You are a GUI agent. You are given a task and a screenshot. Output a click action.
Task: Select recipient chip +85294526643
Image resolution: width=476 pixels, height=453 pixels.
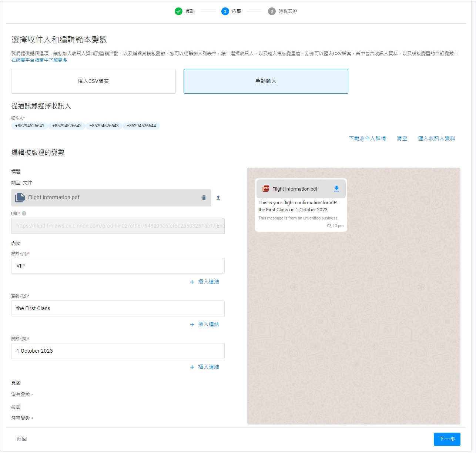pyautogui.click(x=104, y=126)
